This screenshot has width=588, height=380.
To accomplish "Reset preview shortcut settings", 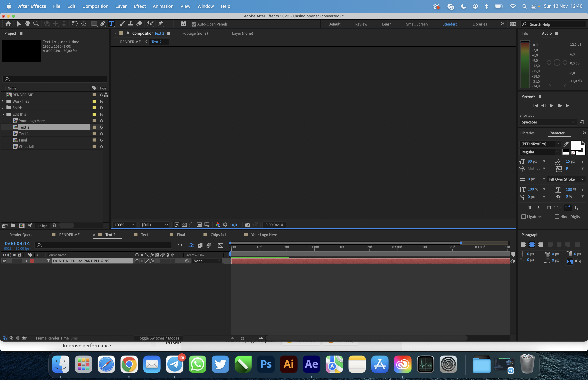I will (582, 122).
